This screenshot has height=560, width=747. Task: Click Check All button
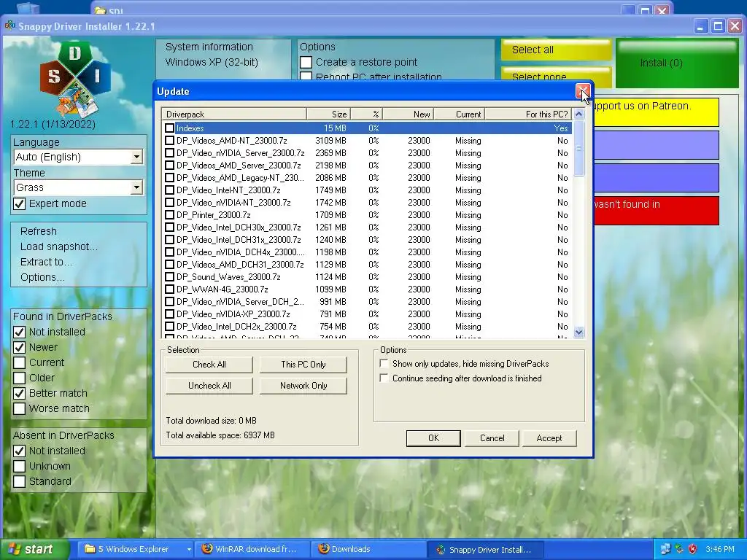pyautogui.click(x=209, y=365)
